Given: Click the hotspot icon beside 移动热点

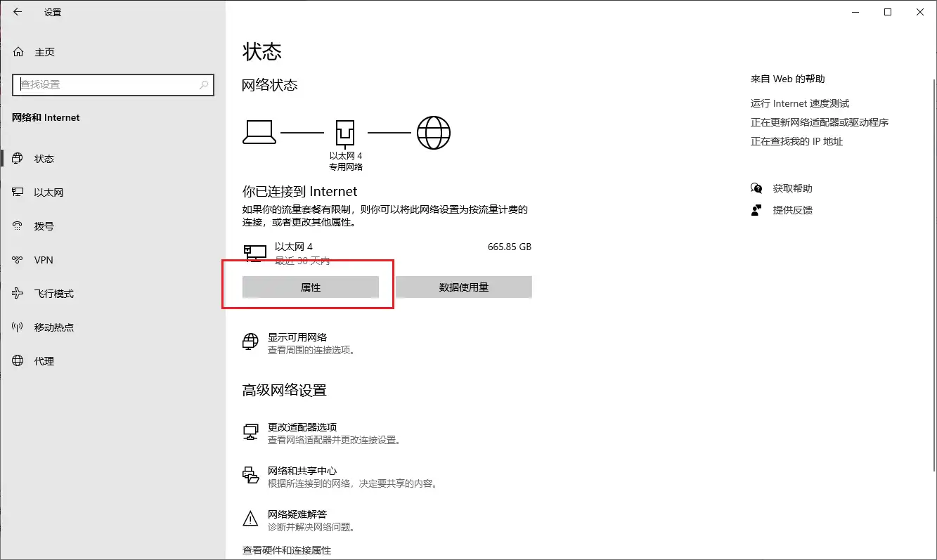Looking at the screenshot, I should tap(18, 327).
